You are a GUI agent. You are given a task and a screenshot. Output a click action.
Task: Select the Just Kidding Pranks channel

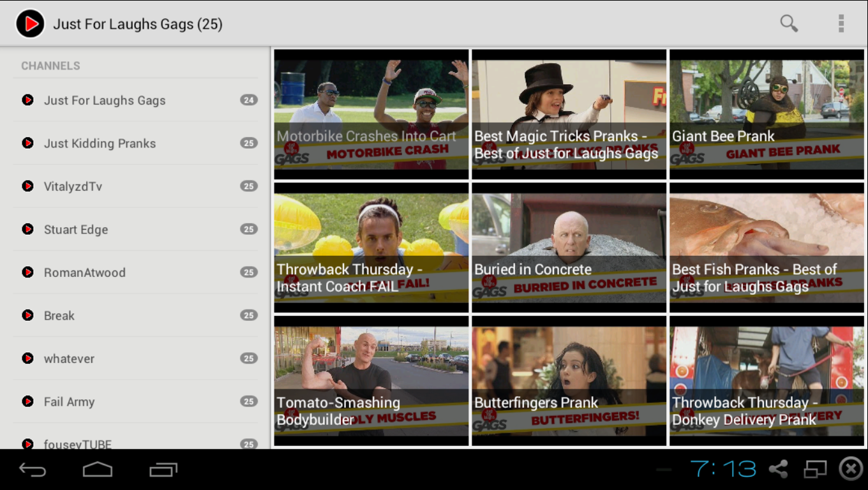click(x=135, y=143)
